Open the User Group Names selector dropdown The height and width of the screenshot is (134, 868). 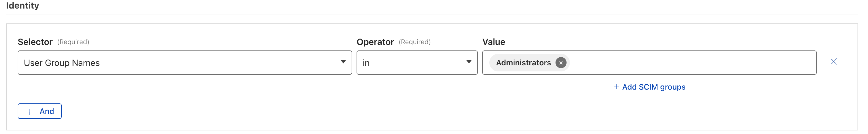tap(185, 63)
